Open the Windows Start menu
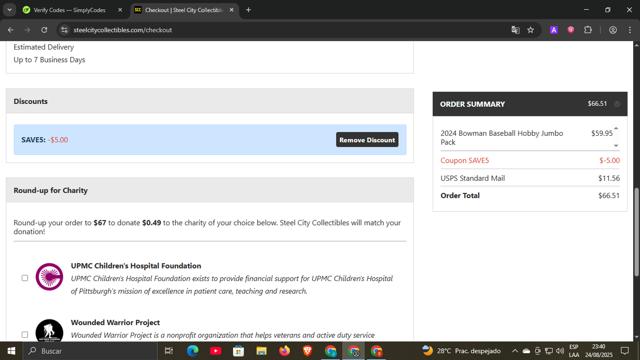Screen dimensions: 640x360 (x=11, y=351)
